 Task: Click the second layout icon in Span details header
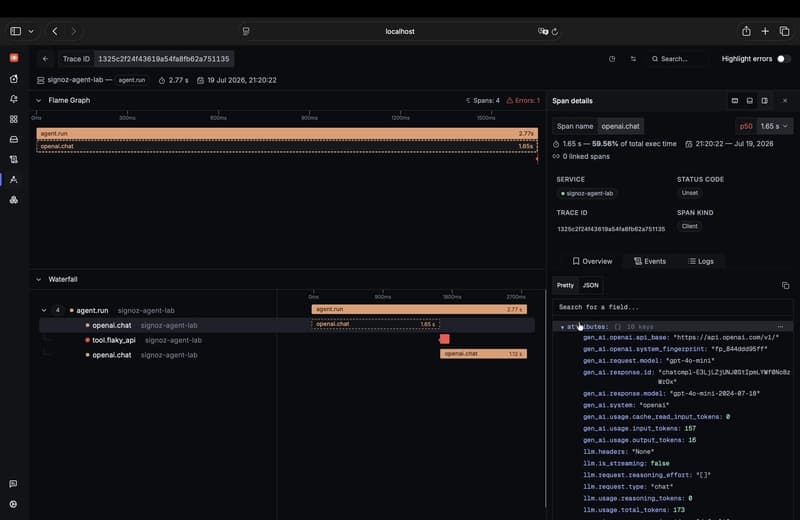[x=749, y=101]
